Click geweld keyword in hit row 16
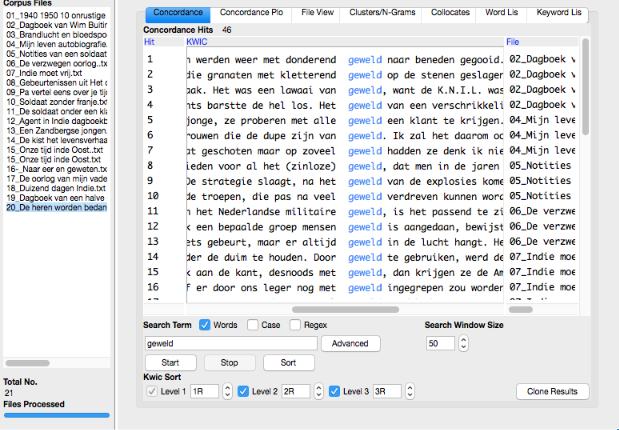The image size is (619, 430). pyautogui.click(x=365, y=288)
